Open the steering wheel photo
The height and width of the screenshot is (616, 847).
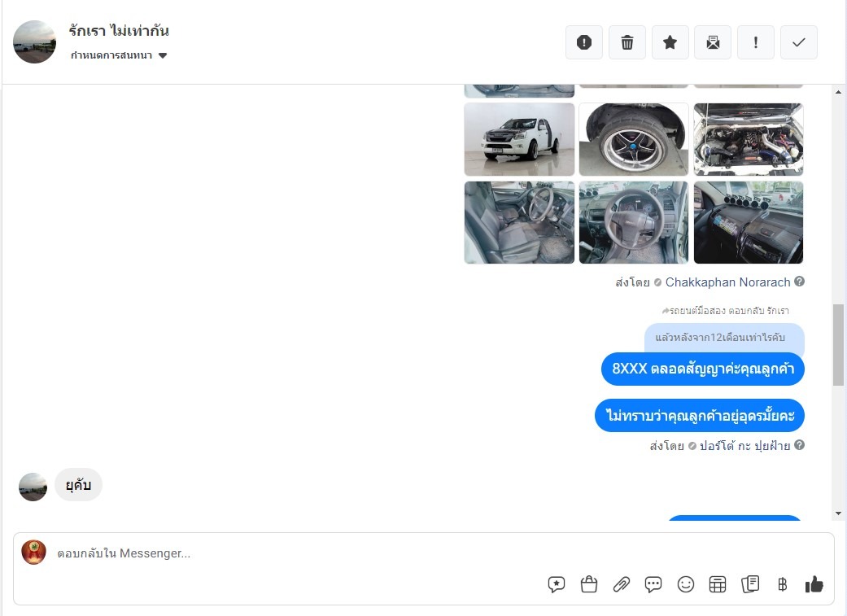click(x=634, y=223)
